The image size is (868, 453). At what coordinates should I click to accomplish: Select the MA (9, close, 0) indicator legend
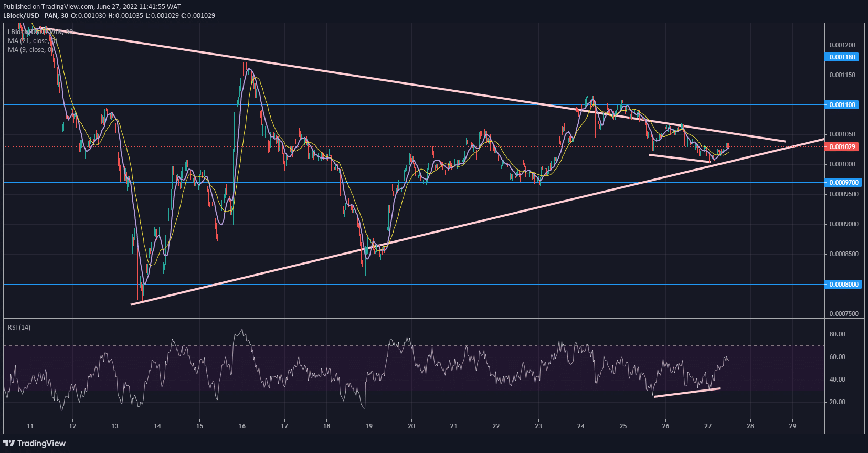(30, 50)
